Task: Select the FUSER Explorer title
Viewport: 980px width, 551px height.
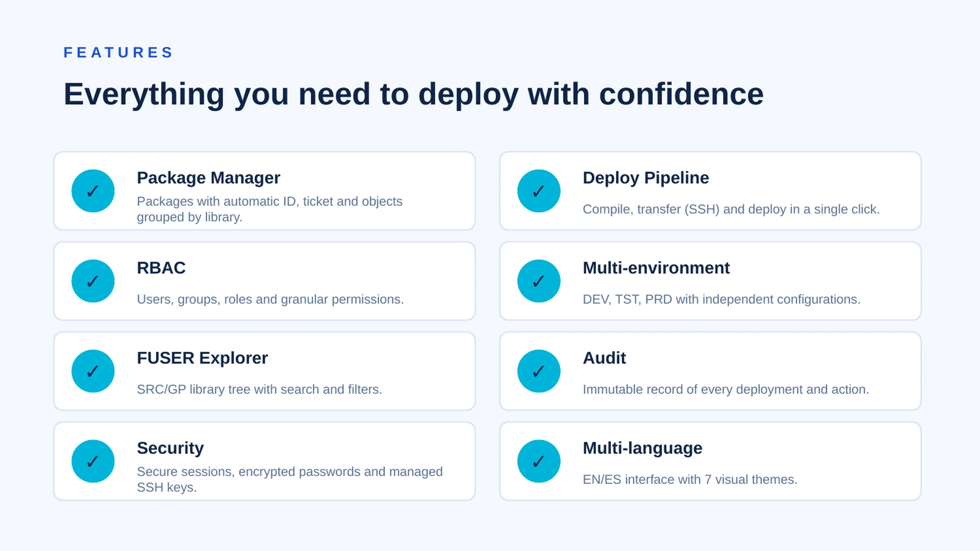Action: (x=202, y=358)
